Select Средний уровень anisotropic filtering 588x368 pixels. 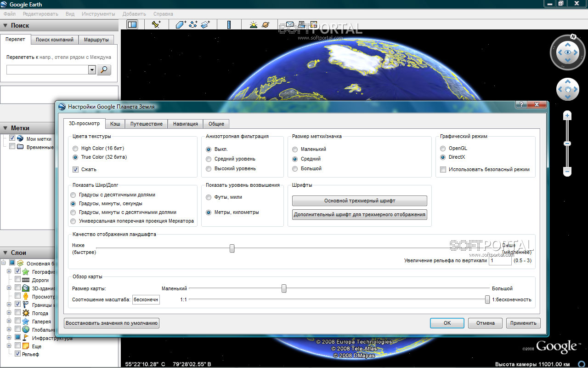[209, 159]
